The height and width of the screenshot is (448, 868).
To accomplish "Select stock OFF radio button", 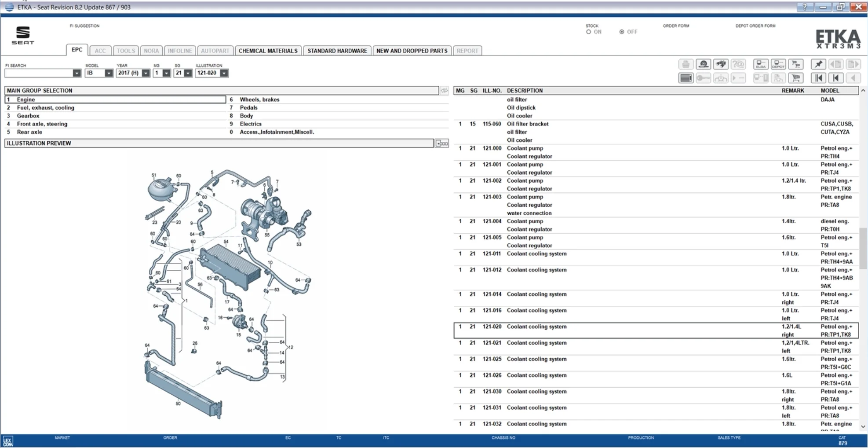I will (x=622, y=32).
